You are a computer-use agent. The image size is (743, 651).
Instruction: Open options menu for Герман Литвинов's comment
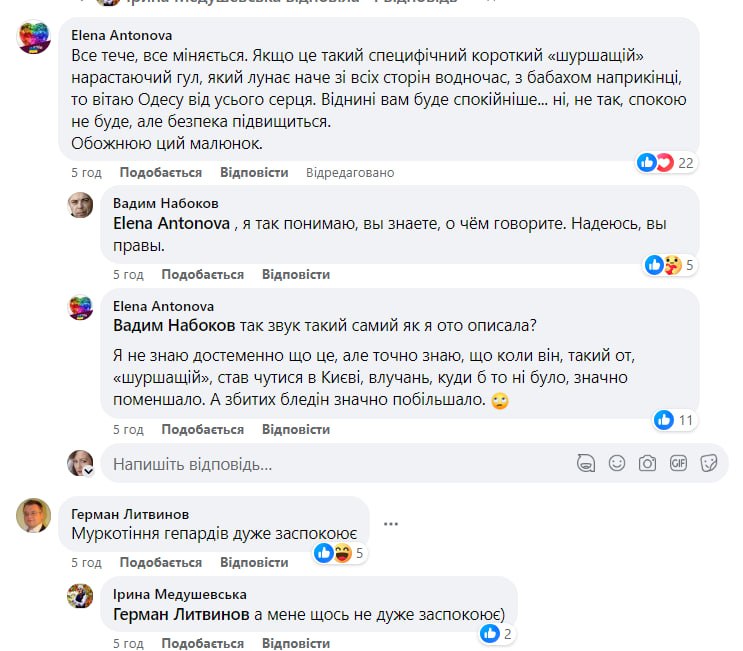(x=390, y=522)
